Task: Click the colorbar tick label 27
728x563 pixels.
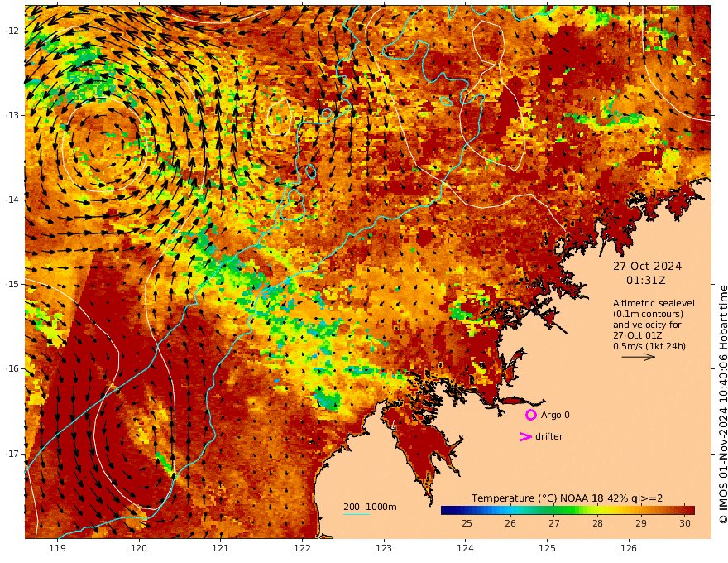Action: tap(554, 523)
